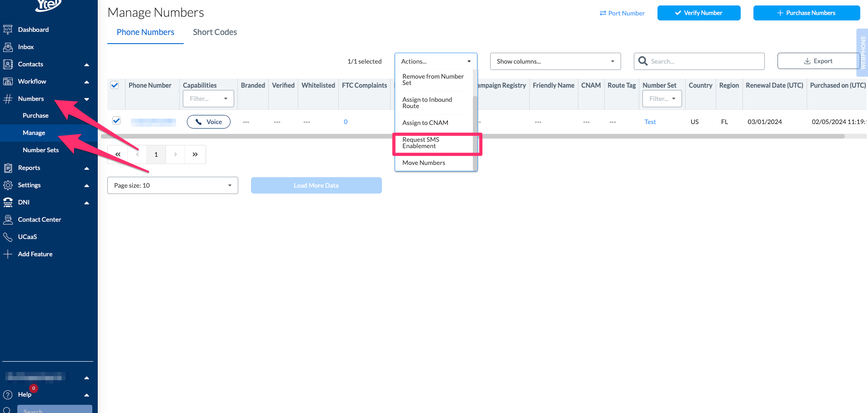Screen dimensions: 868x413
Task: Click the Workflow sidebar icon
Action: click(8, 81)
